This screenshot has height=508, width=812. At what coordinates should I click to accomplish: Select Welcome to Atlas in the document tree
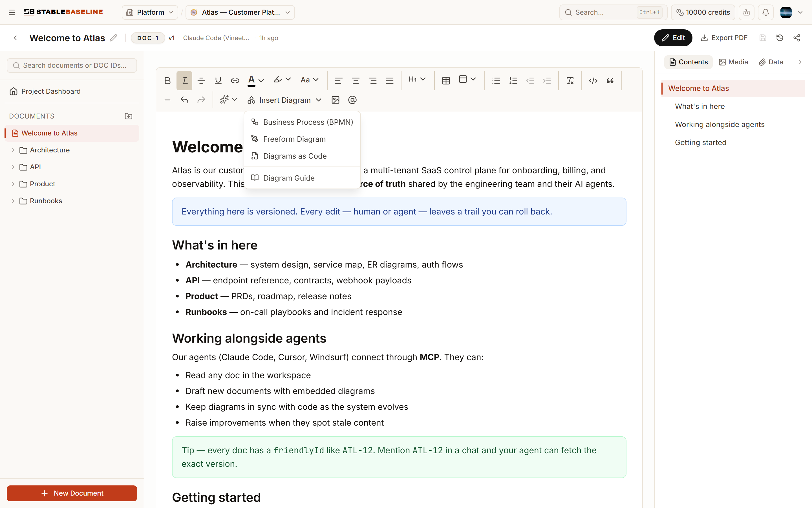[x=72, y=133]
